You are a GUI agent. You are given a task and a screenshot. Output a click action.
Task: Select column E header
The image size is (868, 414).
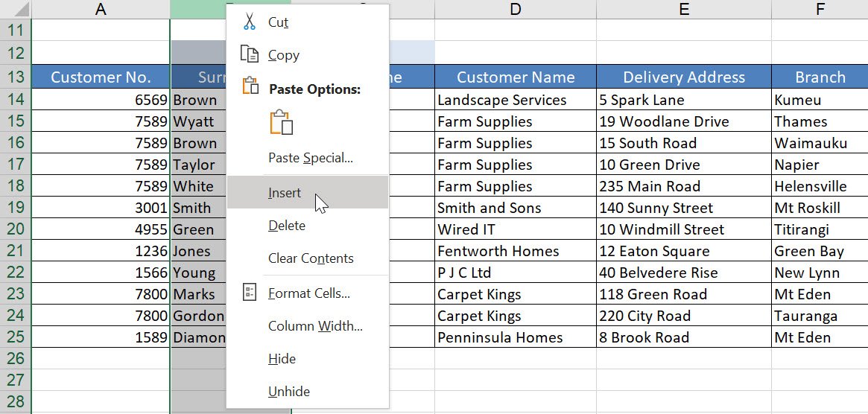point(684,9)
